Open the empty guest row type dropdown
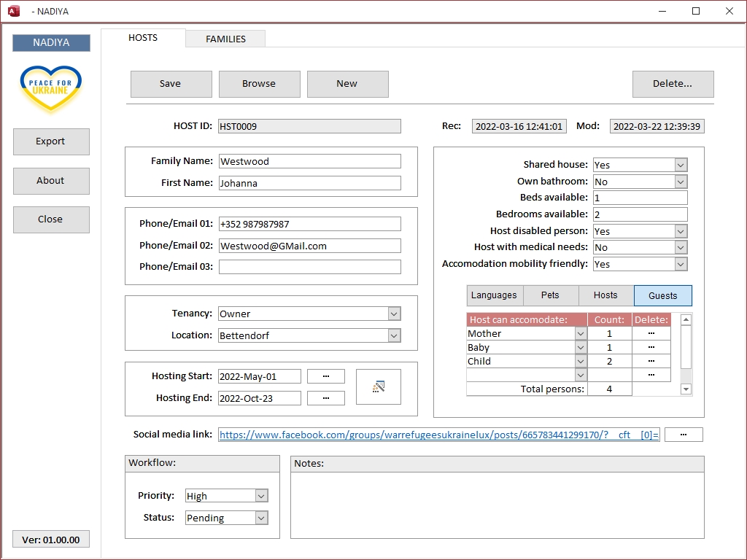747x560 pixels. click(x=580, y=375)
